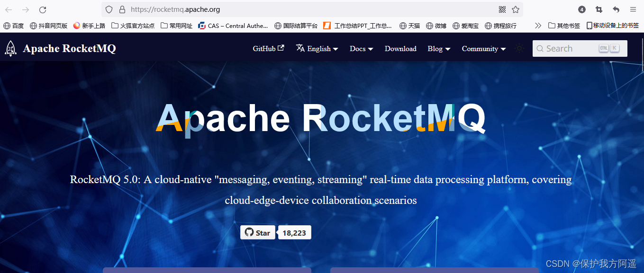The width and height of the screenshot is (644, 273).
Task: Expand the Blog dropdown menu
Action: click(439, 49)
